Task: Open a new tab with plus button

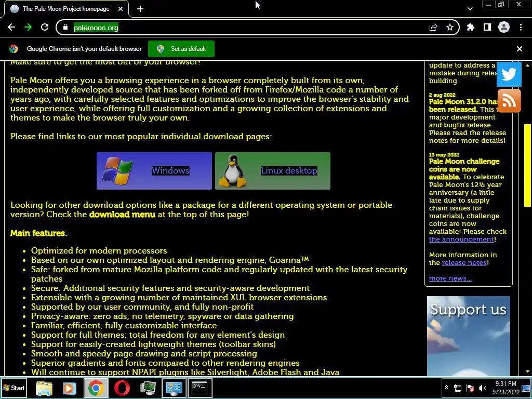Action: pos(140,9)
